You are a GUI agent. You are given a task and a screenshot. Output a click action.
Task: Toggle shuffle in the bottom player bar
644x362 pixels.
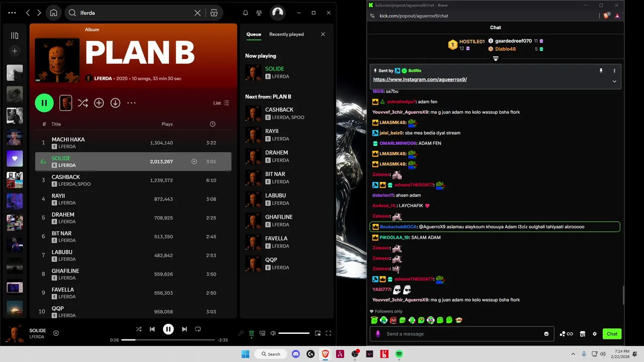[139, 329]
